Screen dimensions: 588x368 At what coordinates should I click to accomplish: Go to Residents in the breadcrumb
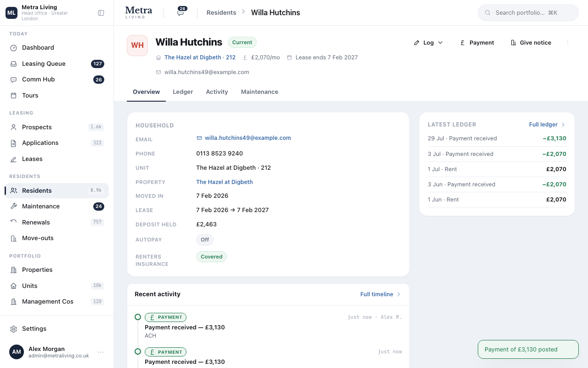click(221, 13)
